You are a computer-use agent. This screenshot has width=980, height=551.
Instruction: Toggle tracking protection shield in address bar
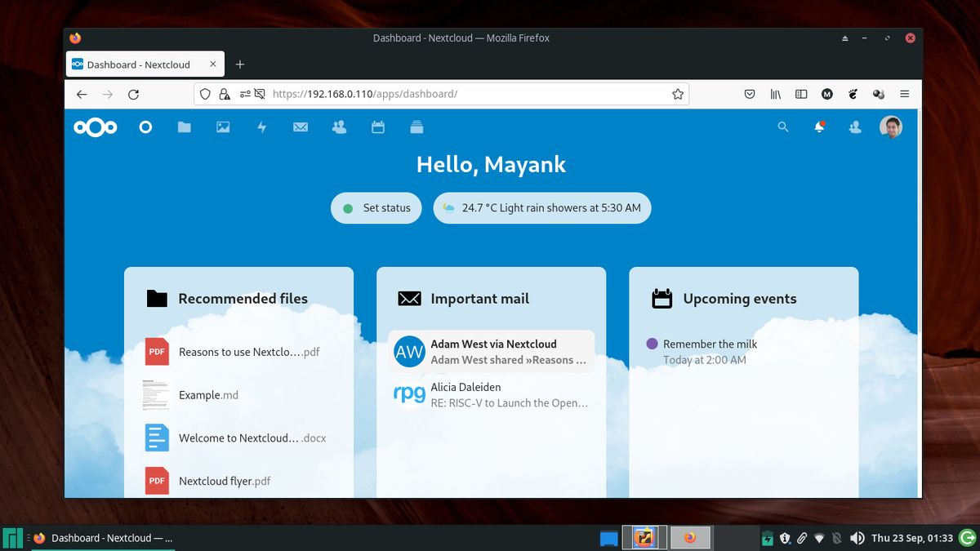205,94
